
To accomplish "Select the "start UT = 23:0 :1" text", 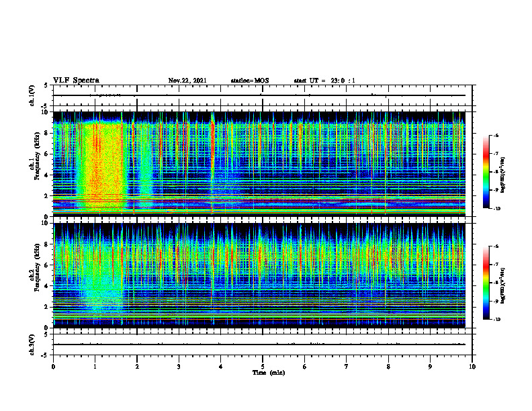I will tap(324, 81).
